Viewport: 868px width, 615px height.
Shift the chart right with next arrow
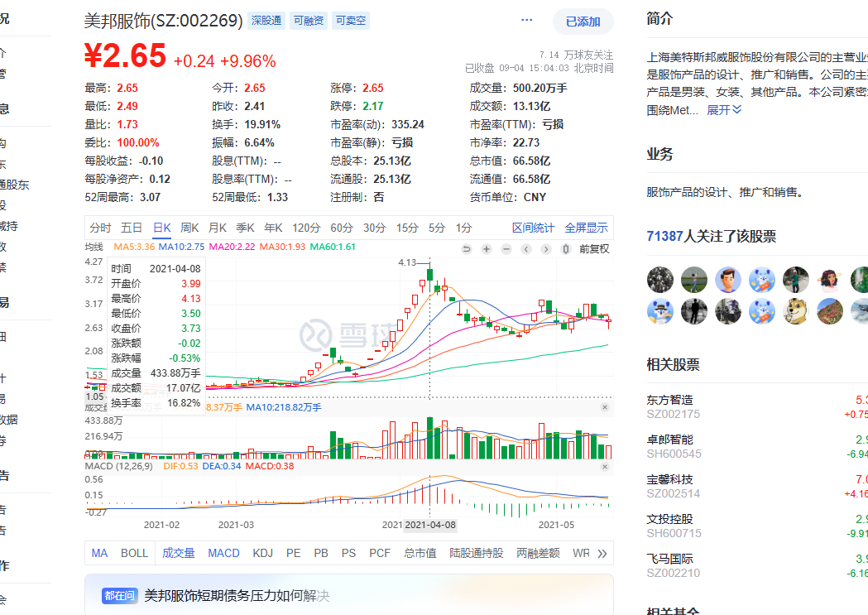point(546,249)
